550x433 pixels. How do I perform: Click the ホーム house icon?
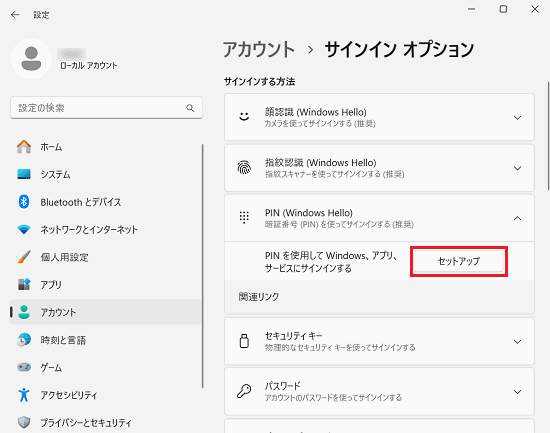24,147
